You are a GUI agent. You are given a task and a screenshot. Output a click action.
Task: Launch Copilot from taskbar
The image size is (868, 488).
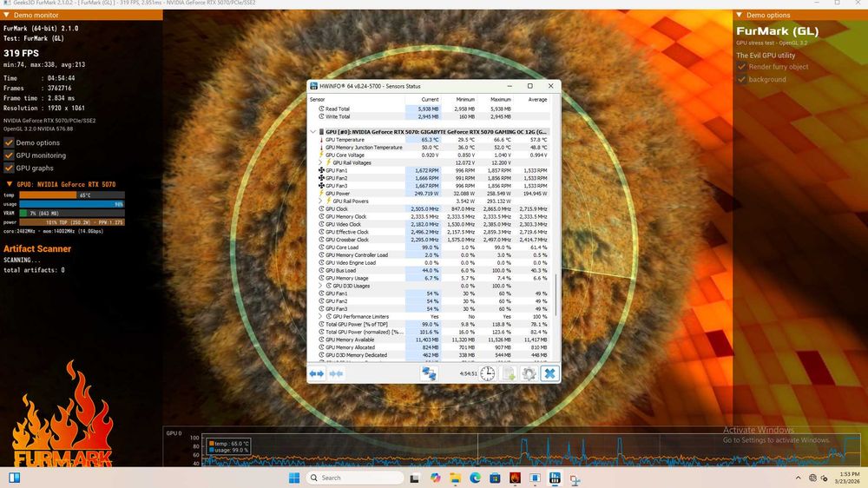(x=435, y=478)
